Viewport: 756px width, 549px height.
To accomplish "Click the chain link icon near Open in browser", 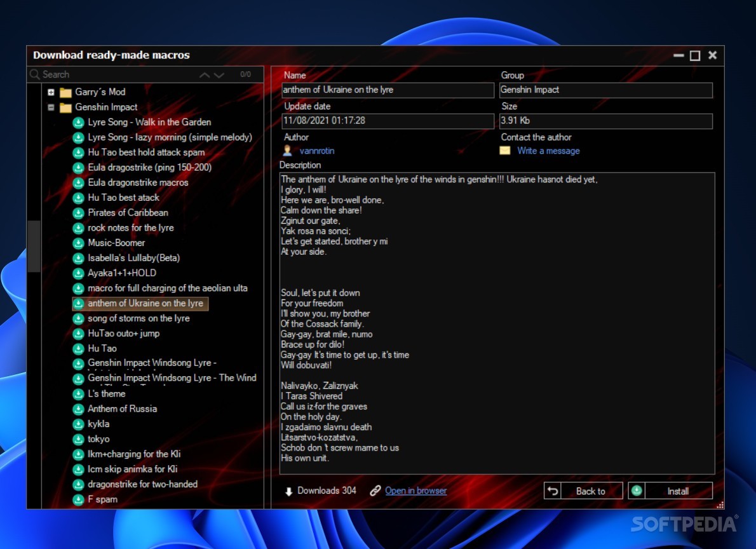I will click(375, 491).
